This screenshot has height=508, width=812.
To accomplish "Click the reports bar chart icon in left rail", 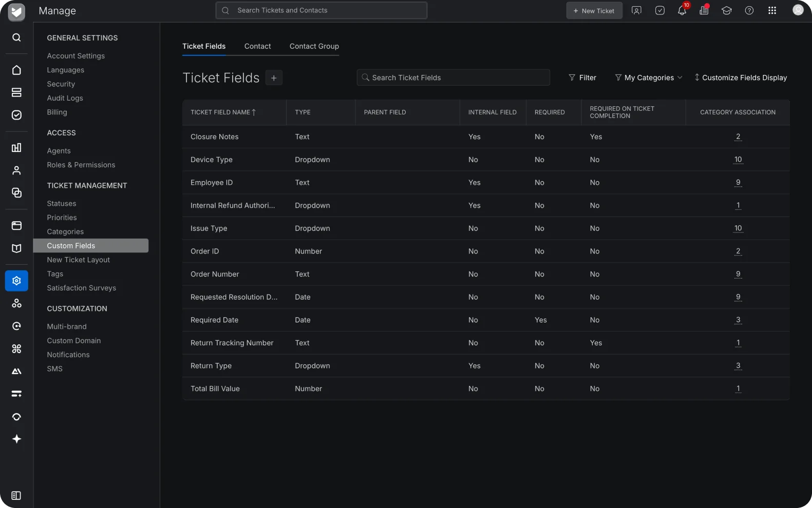I will [x=16, y=148].
